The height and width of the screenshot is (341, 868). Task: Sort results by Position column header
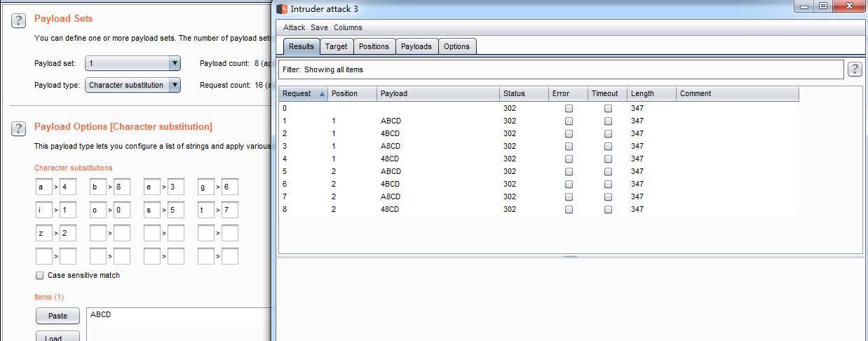coord(352,94)
